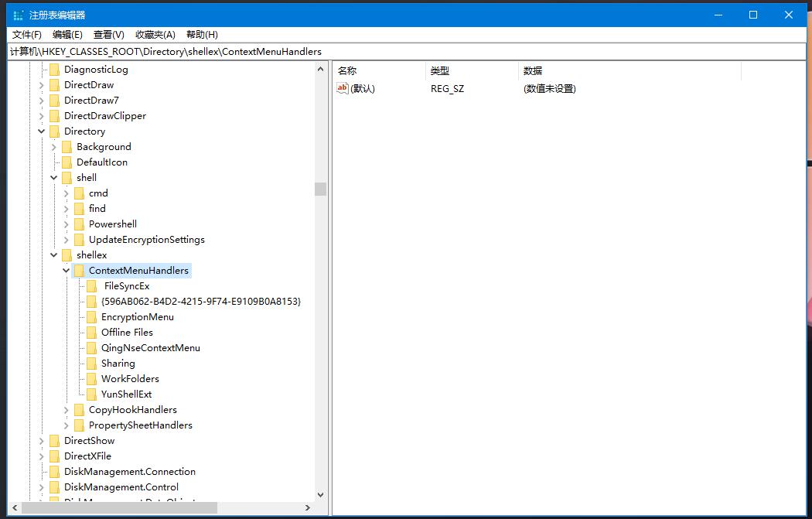Expand the CopyHookHandlers key
Viewport: 812px width, 519px height.
[67, 410]
